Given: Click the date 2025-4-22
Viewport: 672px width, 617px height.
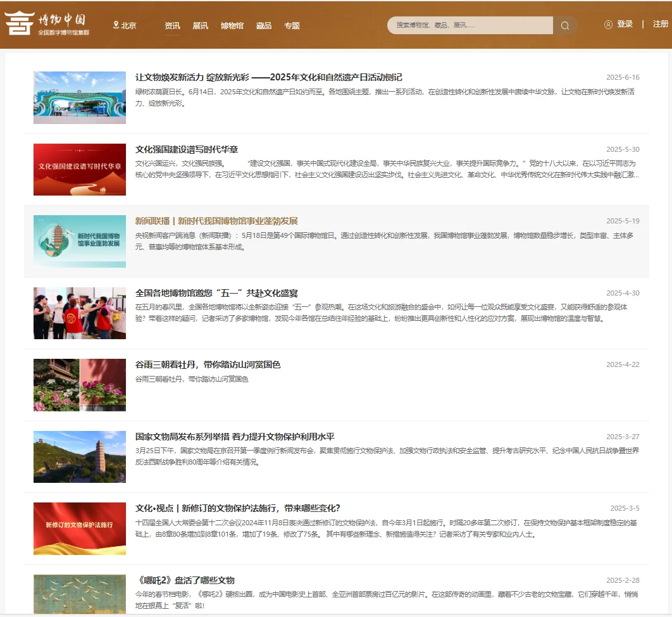Looking at the screenshot, I should pos(623,365).
